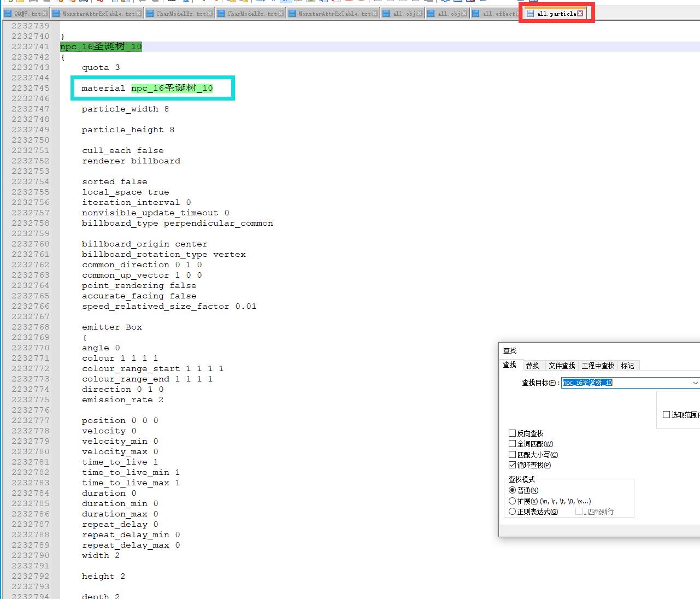Click the 'cull_each false' line

point(123,150)
